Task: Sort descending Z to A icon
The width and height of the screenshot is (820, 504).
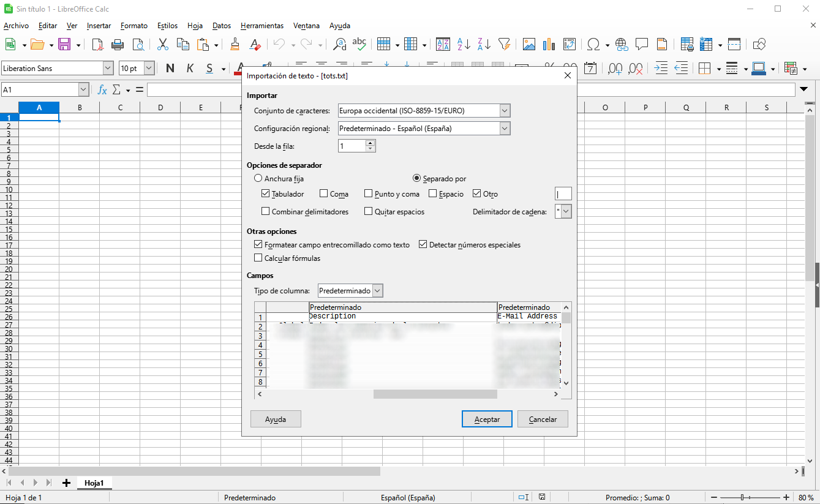Action: (484, 45)
